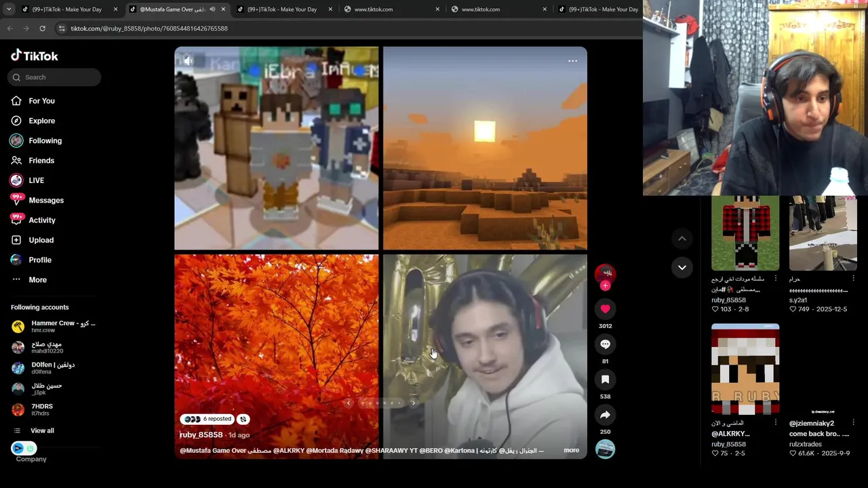Open options for the s.y2a1 video
Image resolution: width=868 pixels, height=488 pixels.
(x=853, y=279)
